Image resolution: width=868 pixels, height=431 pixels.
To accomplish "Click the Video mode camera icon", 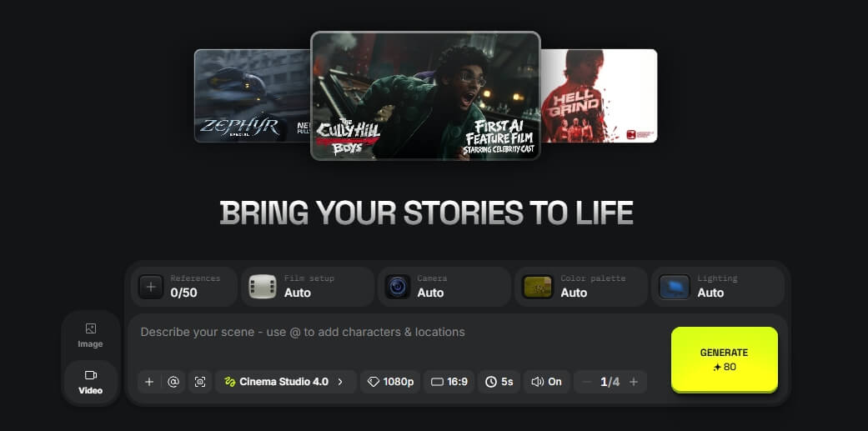I will tap(91, 375).
